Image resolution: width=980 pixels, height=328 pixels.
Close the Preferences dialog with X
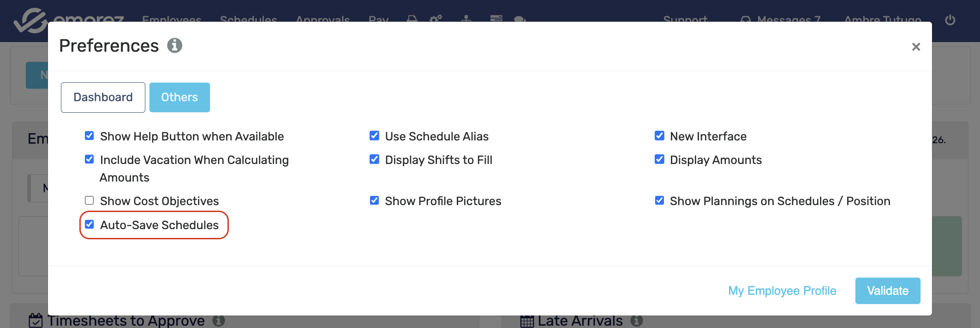[916, 47]
